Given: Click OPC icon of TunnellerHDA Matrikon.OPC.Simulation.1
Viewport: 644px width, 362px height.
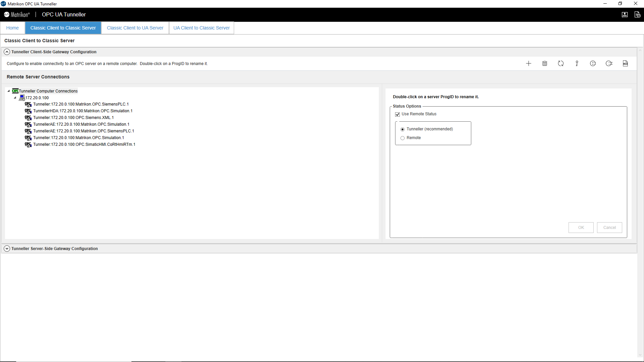Looking at the screenshot, I should click(x=28, y=111).
